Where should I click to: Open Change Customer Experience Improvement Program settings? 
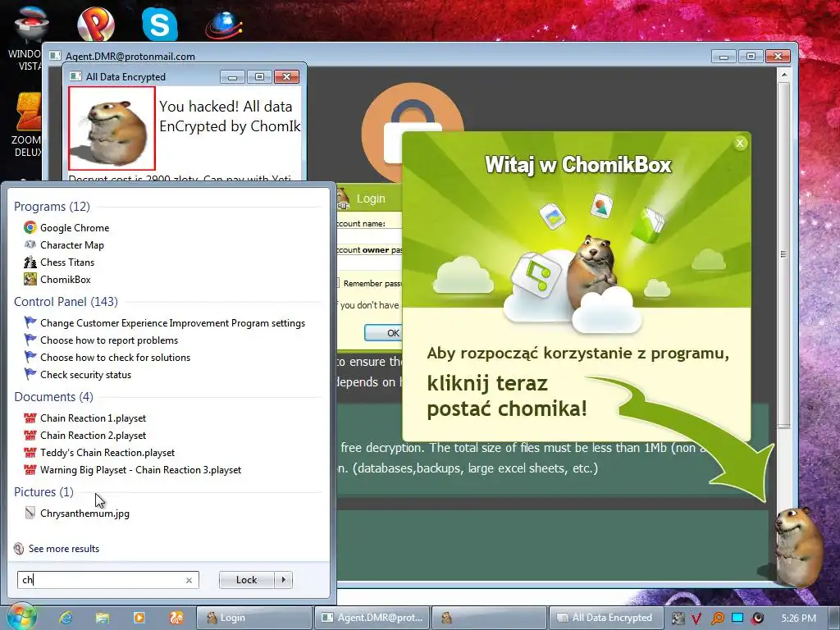(x=164, y=323)
